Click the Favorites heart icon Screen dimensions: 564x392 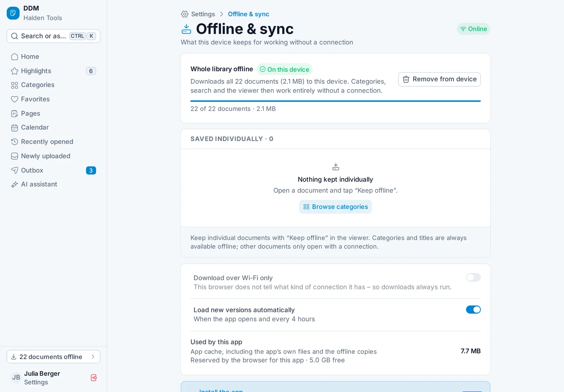14,99
